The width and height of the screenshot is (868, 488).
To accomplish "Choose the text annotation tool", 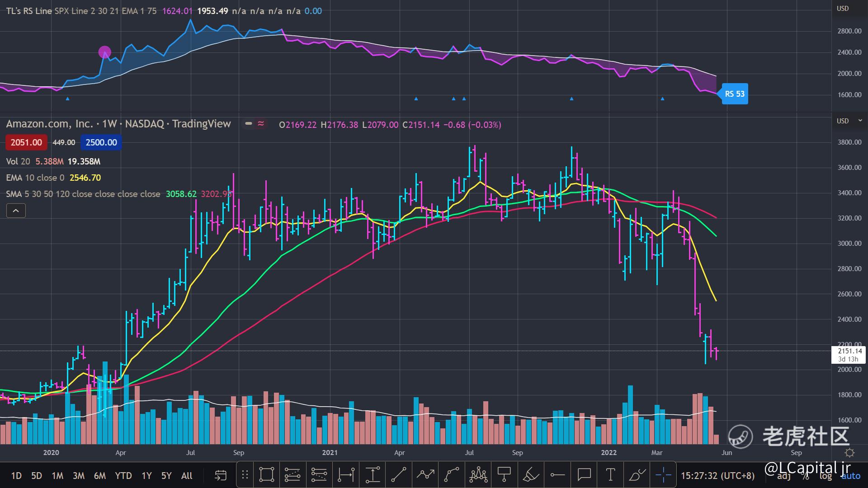I will click(x=610, y=475).
